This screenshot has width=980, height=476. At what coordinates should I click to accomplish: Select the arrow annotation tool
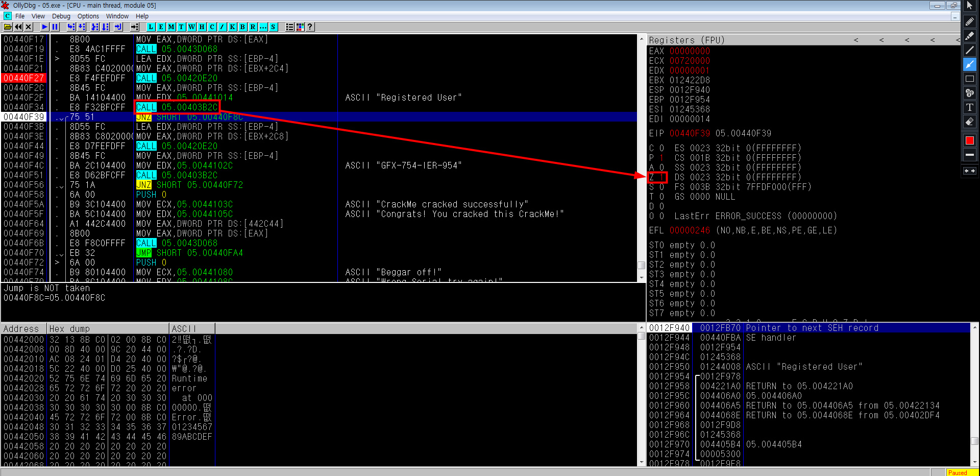(970, 64)
